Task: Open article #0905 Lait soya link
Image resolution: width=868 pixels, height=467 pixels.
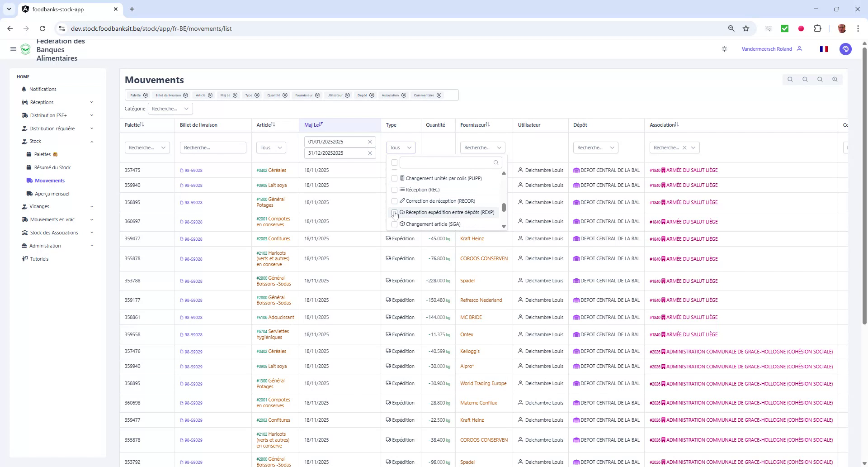Action: tap(272, 185)
